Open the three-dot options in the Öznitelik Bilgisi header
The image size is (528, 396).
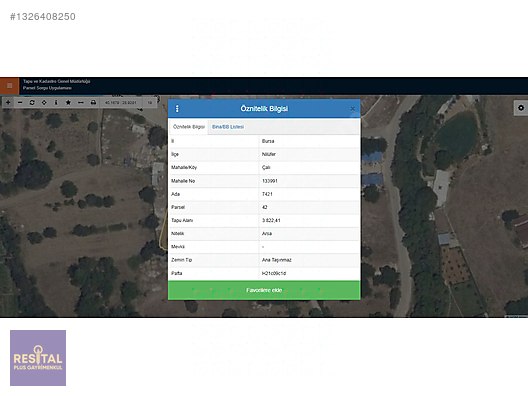pos(177,108)
